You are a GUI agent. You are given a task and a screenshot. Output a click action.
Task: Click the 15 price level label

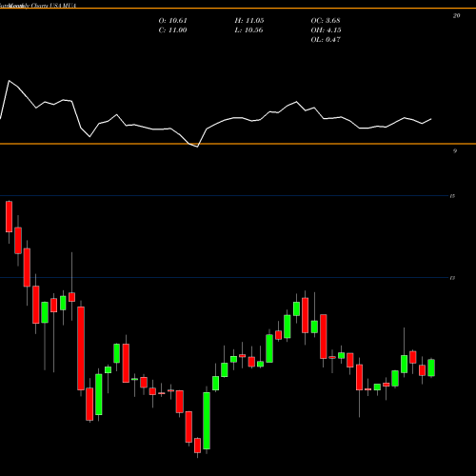[x=452, y=196]
